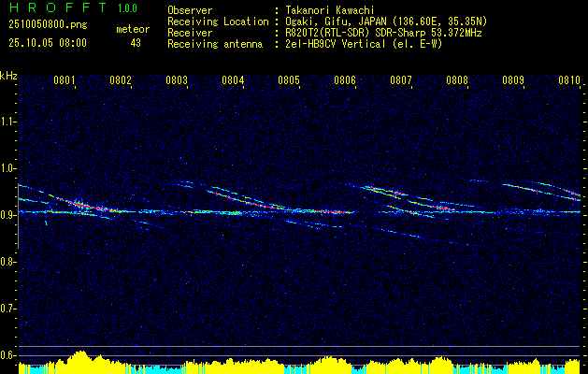Click the 1.1 kHz axis label
This screenshot has width=588, height=374.
pyautogui.click(x=7, y=122)
